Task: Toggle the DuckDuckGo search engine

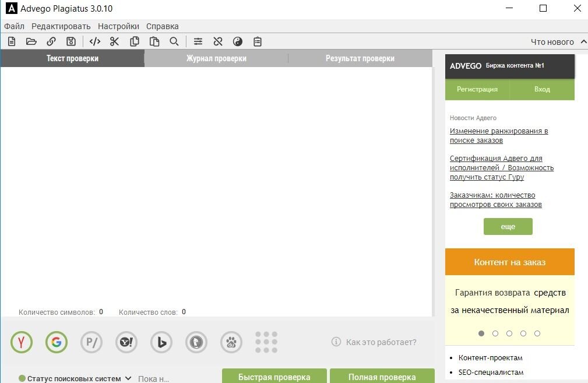Action: 196,342
